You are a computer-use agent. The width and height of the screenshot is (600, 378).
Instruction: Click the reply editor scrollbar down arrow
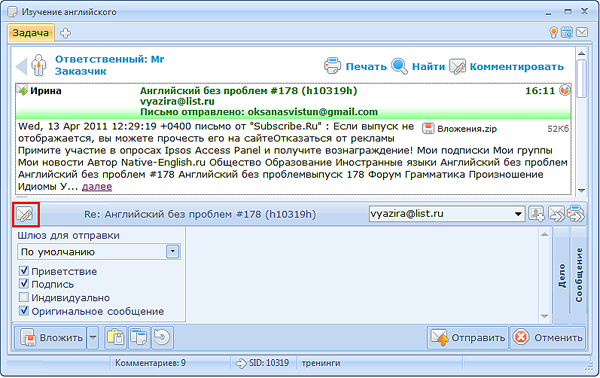point(545,316)
